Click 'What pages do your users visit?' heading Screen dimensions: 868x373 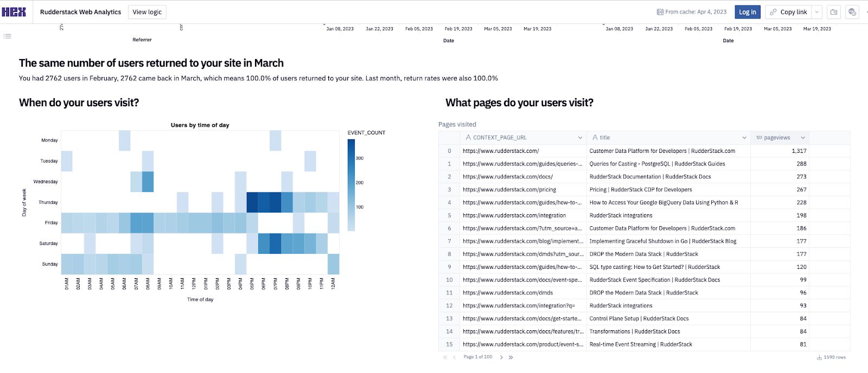[519, 103]
